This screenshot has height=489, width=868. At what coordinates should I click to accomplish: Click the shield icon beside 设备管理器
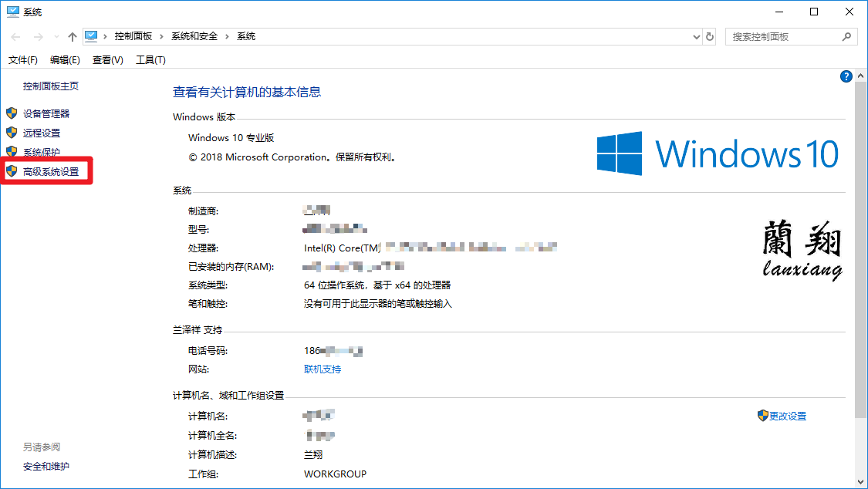(12, 113)
